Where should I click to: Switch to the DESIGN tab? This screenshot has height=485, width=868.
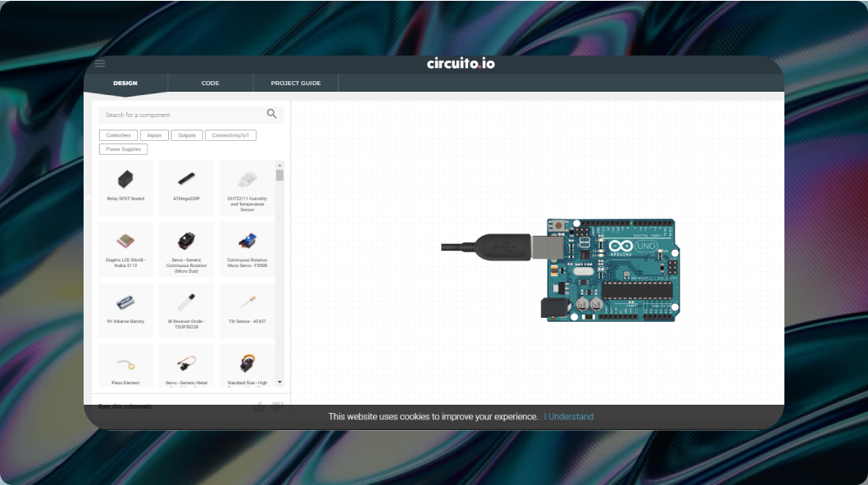[125, 83]
